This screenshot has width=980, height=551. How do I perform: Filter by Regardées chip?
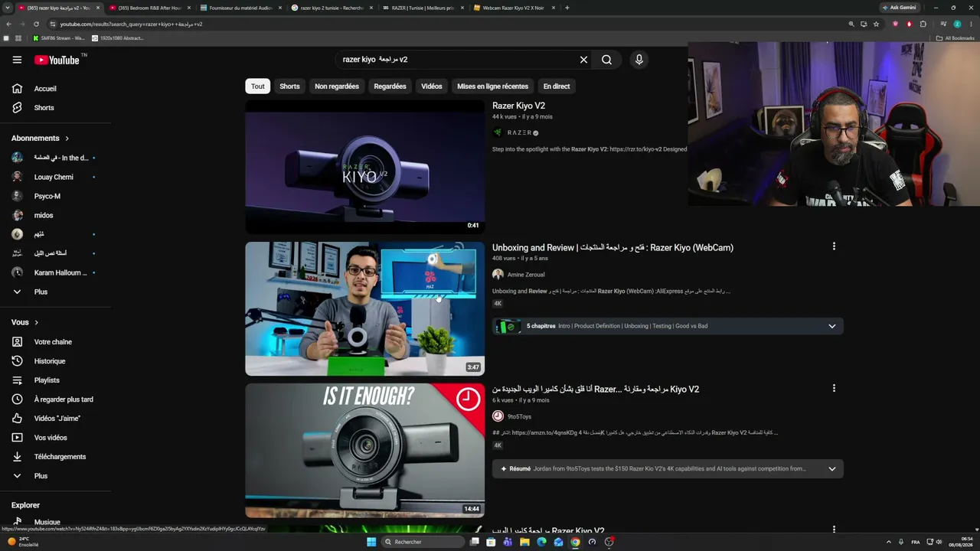390,86
